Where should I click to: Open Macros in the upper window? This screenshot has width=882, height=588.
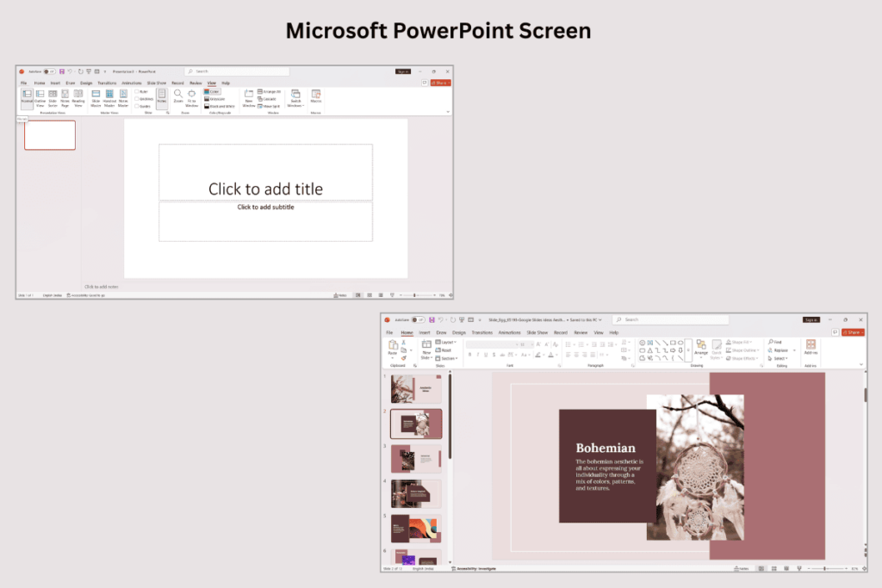click(x=316, y=96)
